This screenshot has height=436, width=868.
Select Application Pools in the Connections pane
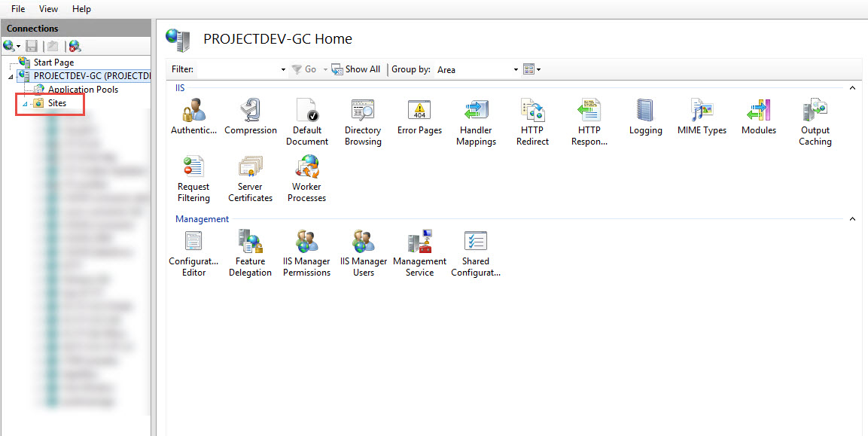[81, 89]
